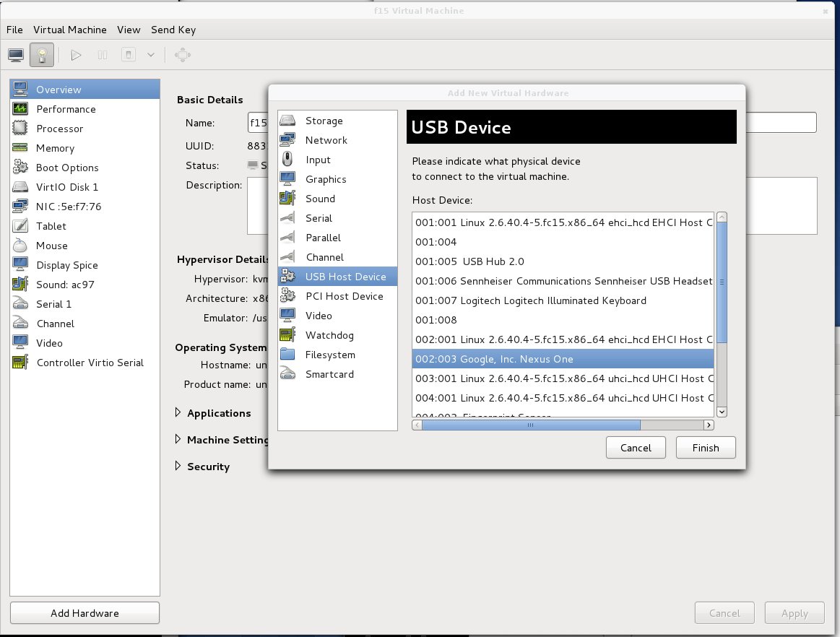Choose Storage hardware type icon
Image resolution: width=840 pixels, height=637 pixels.
click(287, 121)
